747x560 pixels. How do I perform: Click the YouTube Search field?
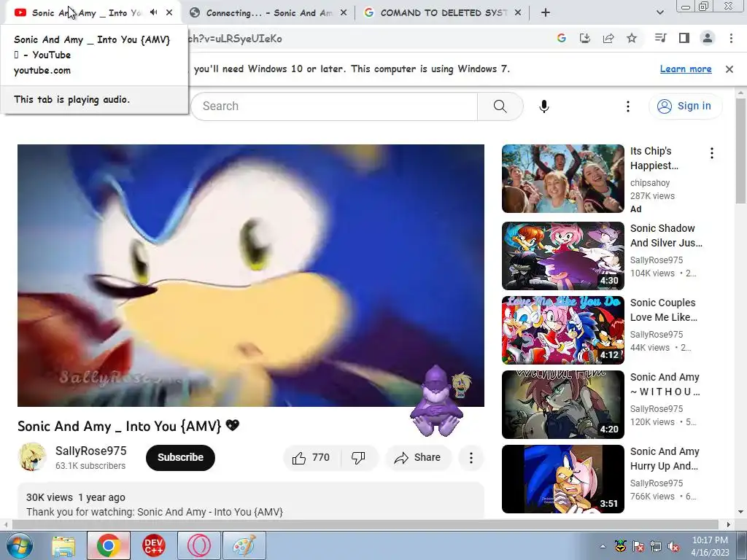pos(333,106)
